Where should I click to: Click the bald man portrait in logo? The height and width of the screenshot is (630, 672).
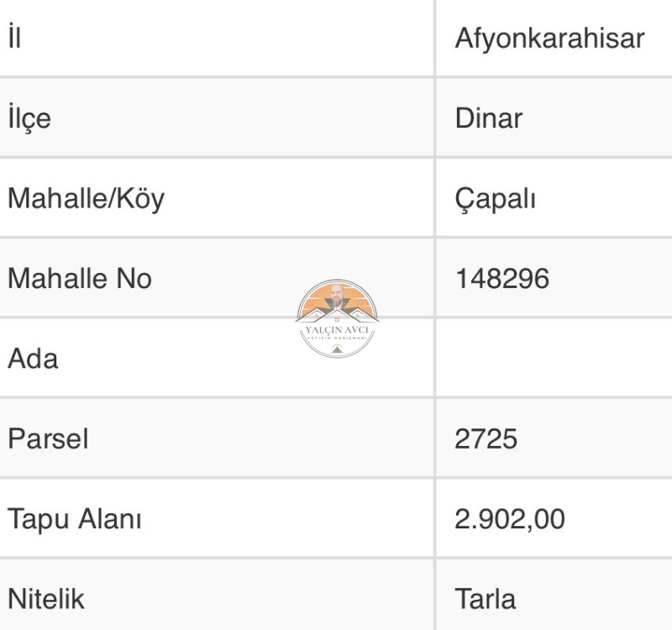338,296
